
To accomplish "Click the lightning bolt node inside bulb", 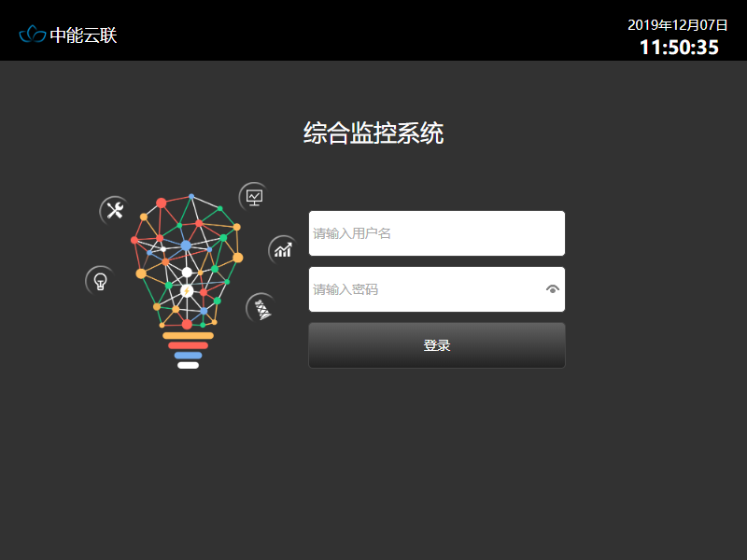I will (187, 291).
